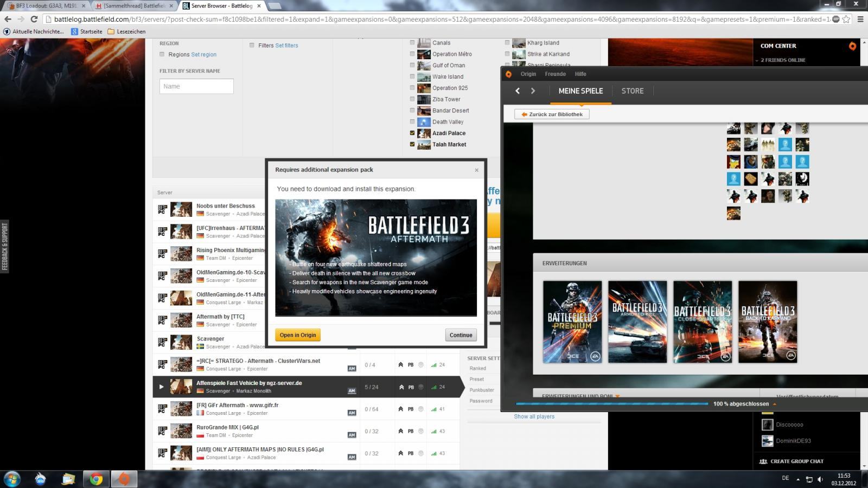The image size is (868, 488).
Task: Navigate back in the Origin client
Action: tap(518, 91)
